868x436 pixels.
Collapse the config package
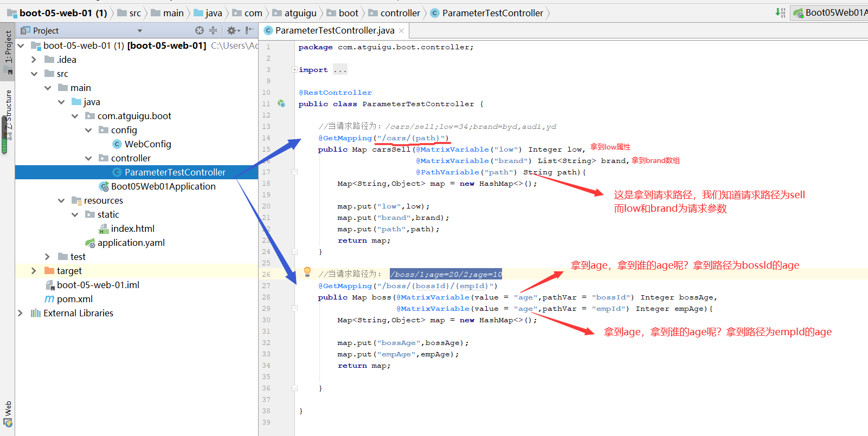pos(88,130)
